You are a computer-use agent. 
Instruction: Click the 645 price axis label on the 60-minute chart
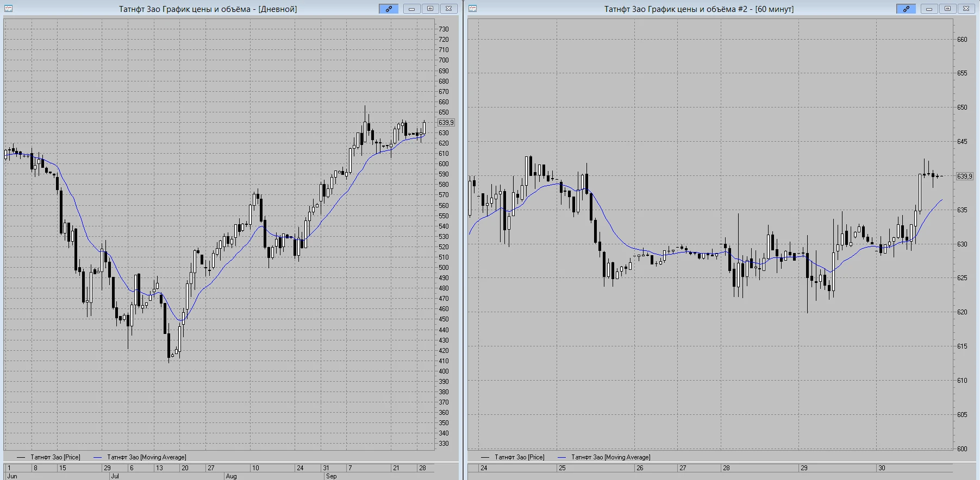(x=963, y=142)
